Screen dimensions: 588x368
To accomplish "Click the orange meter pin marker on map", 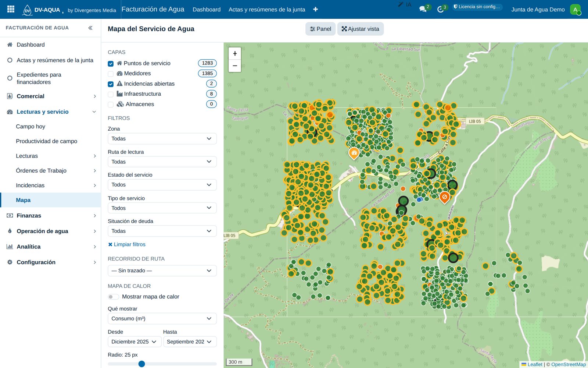I will point(354,153).
